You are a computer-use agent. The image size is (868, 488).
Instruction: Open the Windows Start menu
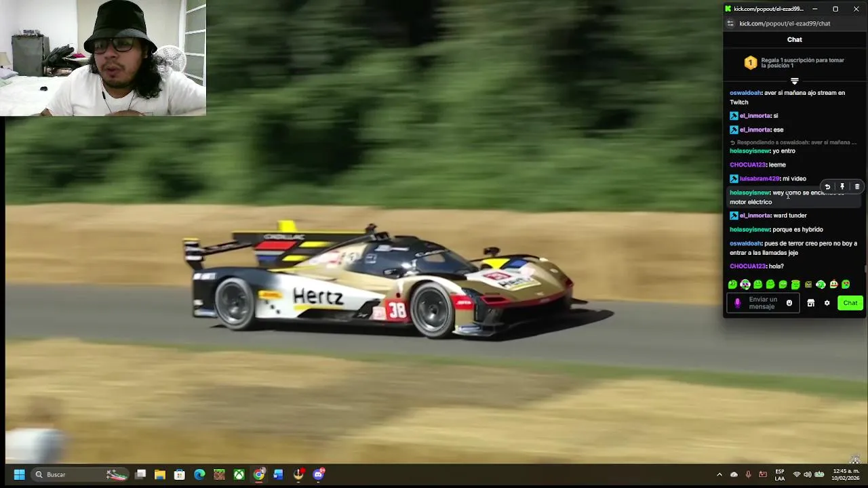(19, 474)
